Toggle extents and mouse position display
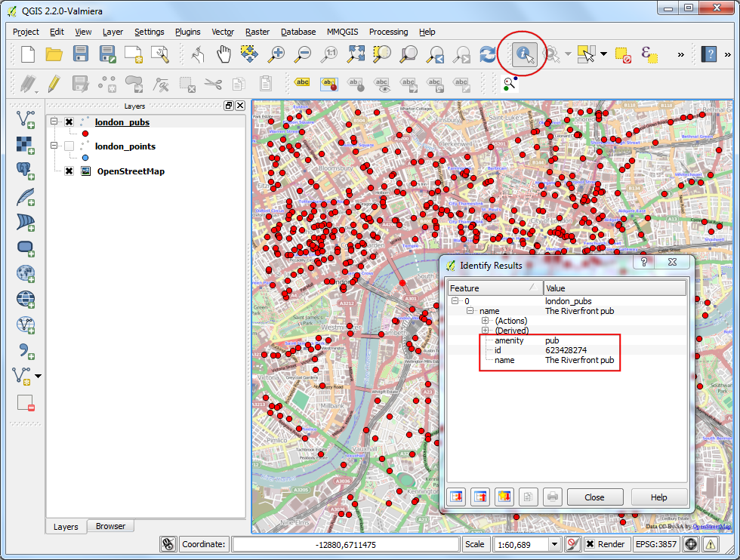 168,544
